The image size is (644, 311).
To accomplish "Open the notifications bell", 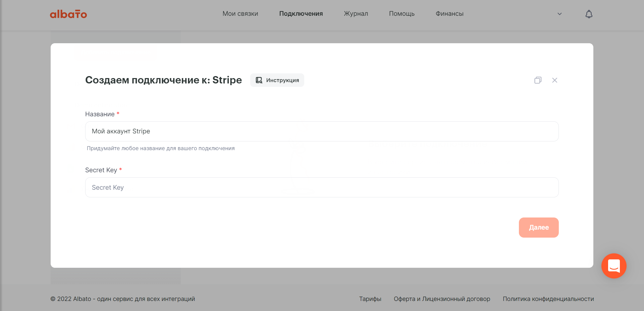I will coord(589,14).
